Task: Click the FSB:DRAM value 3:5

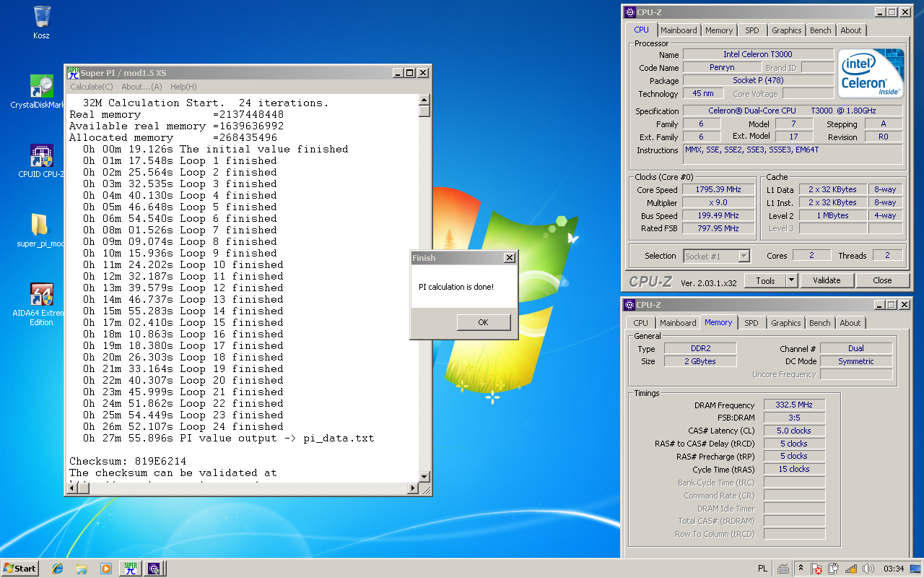Action: [x=794, y=418]
